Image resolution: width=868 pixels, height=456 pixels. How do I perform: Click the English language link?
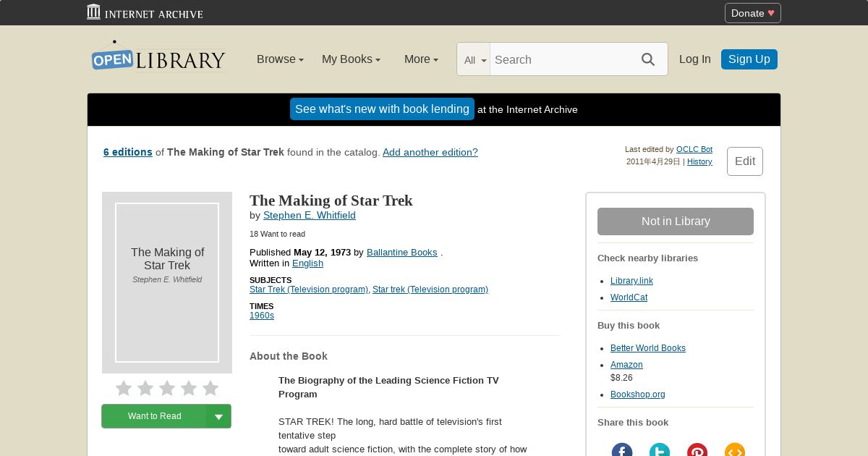pyautogui.click(x=307, y=263)
